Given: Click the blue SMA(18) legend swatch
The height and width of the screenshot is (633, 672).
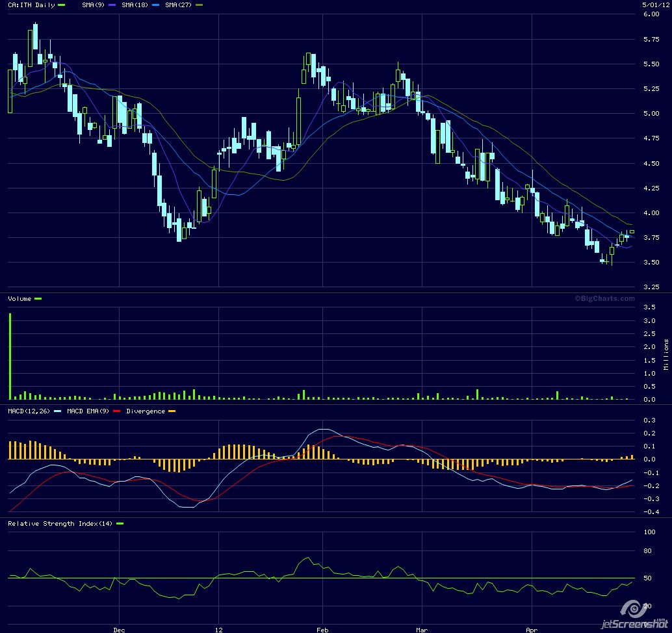Looking at the screenshot, I should click(156, 5).
